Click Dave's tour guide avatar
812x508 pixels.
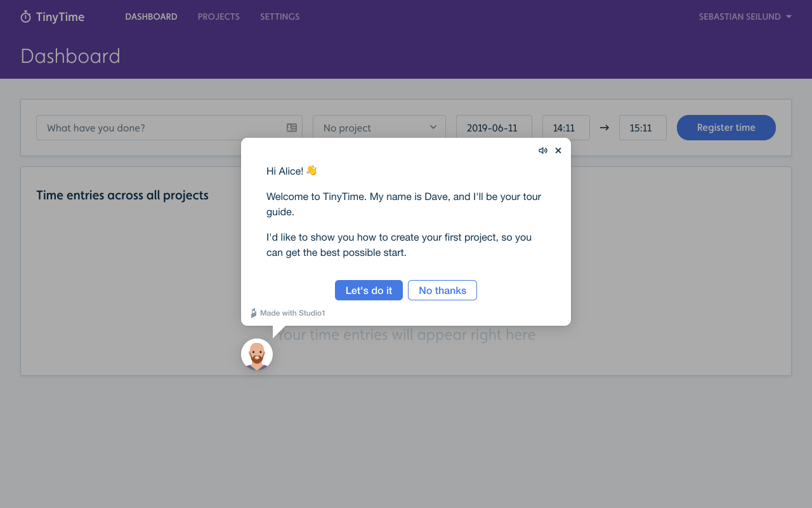257,354
